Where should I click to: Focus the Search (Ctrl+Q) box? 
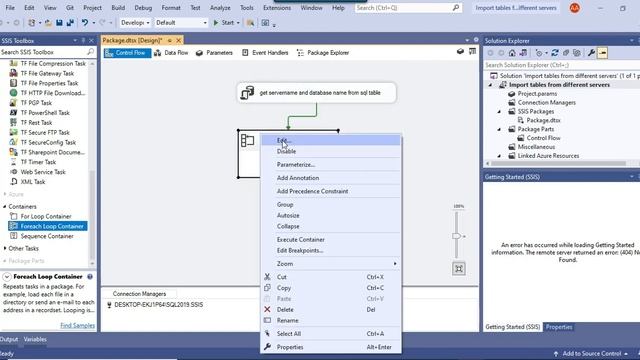tap(408, 8)
